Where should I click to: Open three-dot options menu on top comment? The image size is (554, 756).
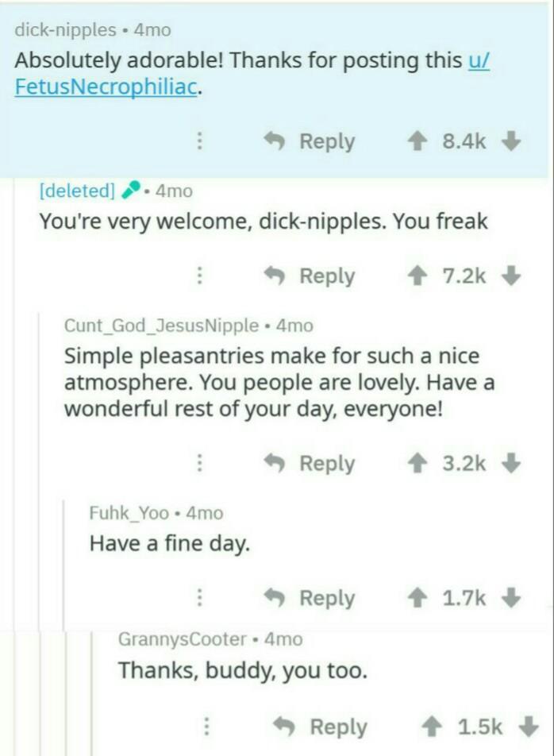tap(201, 141)
